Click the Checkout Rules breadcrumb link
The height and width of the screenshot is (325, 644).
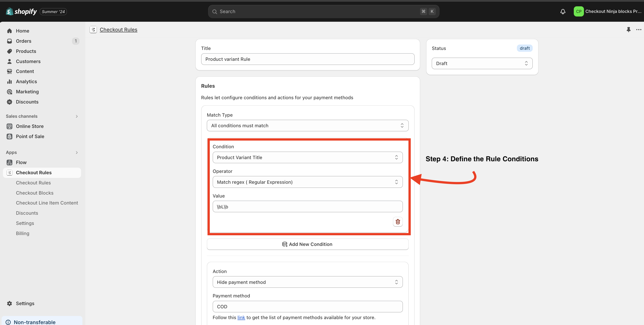click(x=119, y=30)
